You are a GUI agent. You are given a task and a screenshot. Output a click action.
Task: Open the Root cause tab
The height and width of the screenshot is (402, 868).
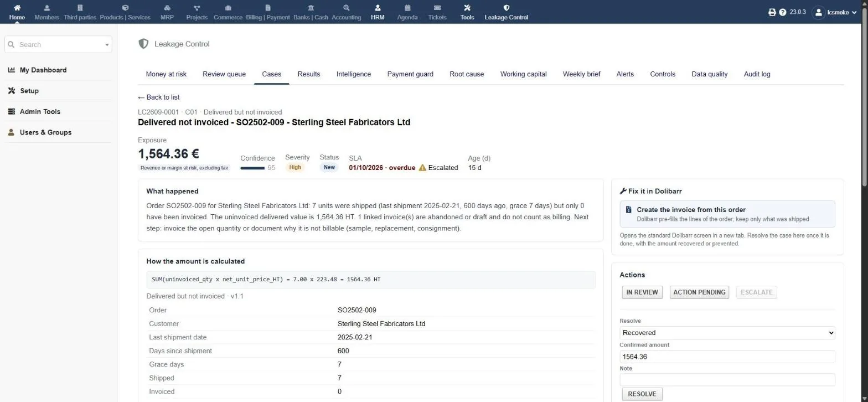pos(467,74)
